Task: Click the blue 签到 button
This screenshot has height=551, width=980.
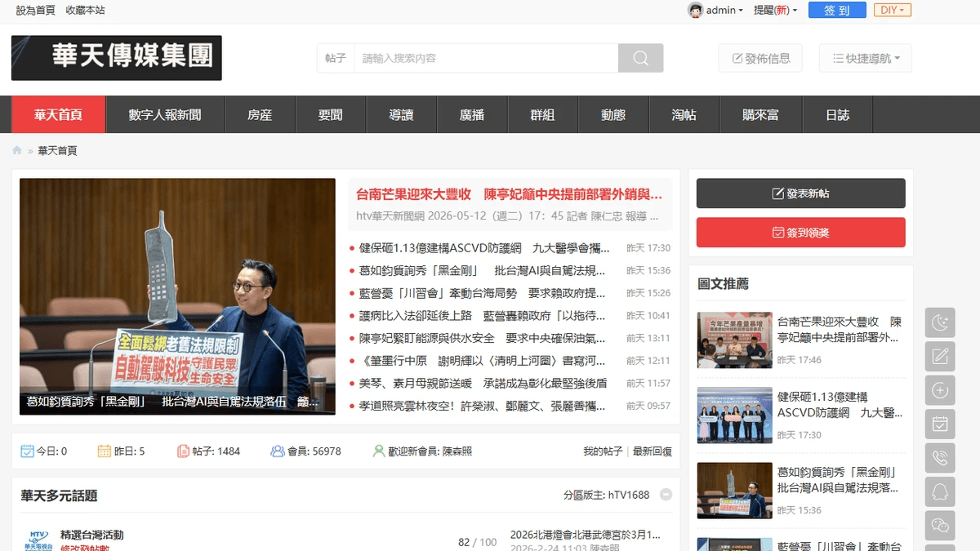Action: coord(837,11)
